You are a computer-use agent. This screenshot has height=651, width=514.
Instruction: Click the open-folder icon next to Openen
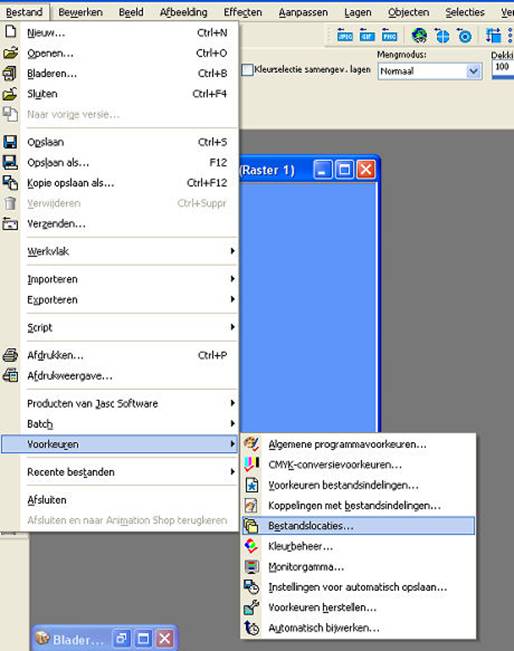(x=10, y=53)
